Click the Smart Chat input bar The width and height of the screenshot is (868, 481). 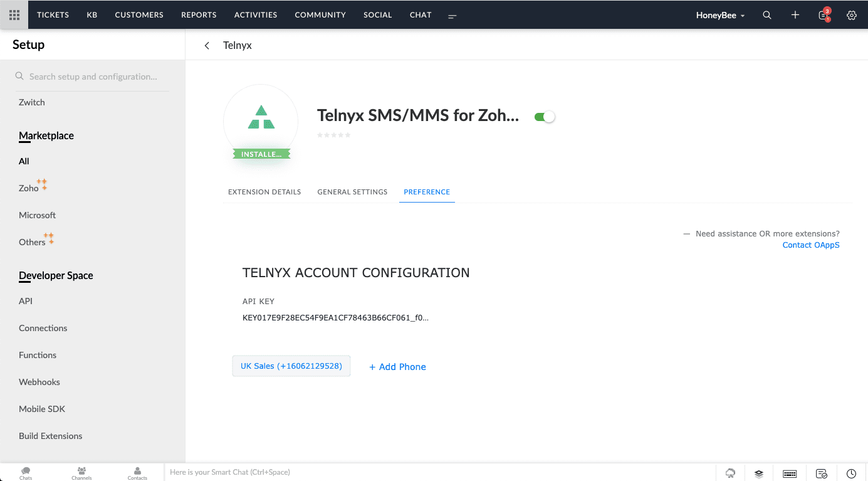(x=440, y=472)
